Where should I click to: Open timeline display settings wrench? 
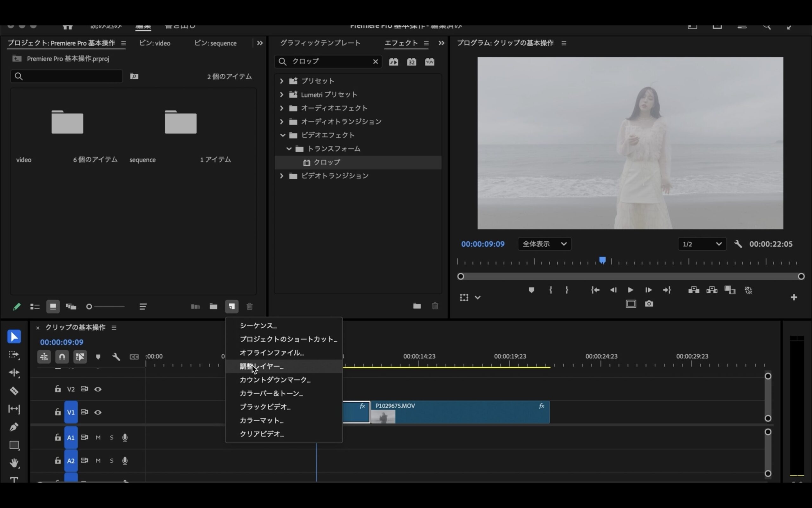coord(116,357)
